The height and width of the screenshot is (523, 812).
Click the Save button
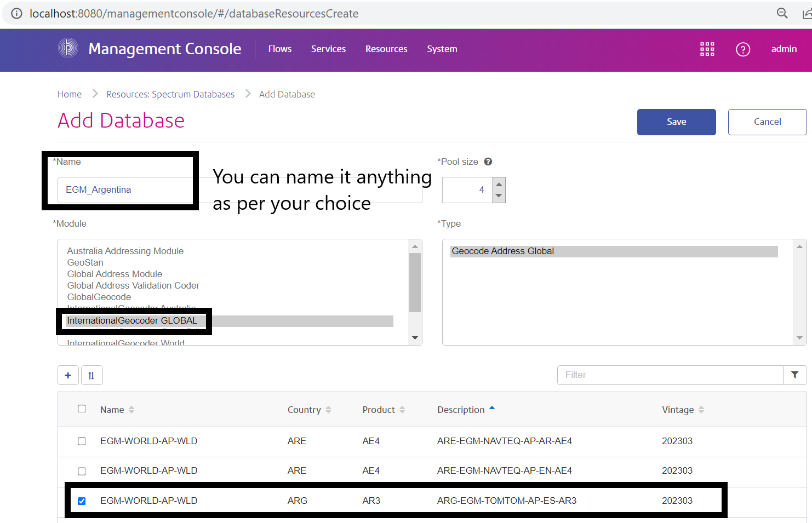tap(676, 122)
